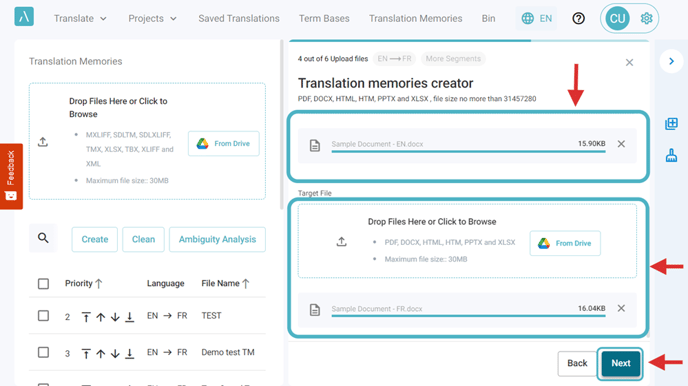Click the Ambiguity Analysis button
The height and width of the screenshot is (386, 688).
217,239
